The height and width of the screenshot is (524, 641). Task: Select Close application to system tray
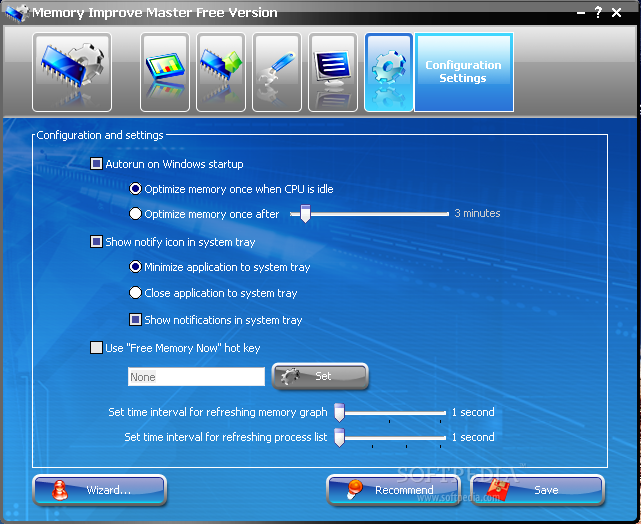[135, 293]
